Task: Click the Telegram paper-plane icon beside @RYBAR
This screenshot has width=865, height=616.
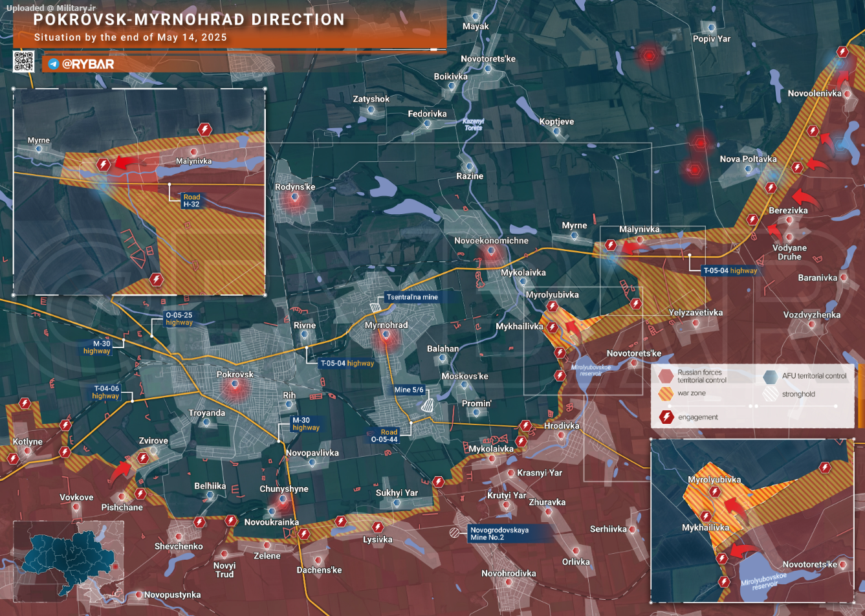Action: [x=54, y=64]
